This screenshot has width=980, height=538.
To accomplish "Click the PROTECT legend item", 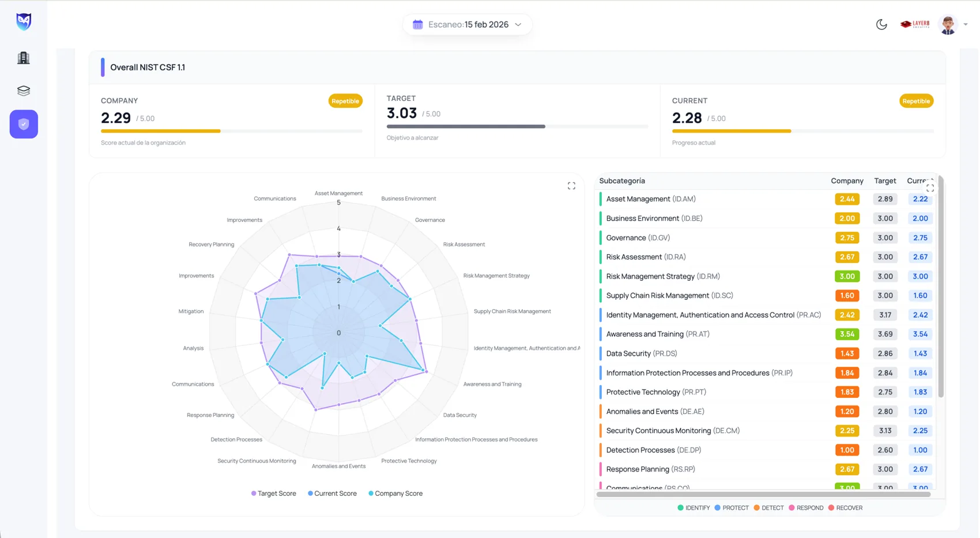I will [732, 508].
